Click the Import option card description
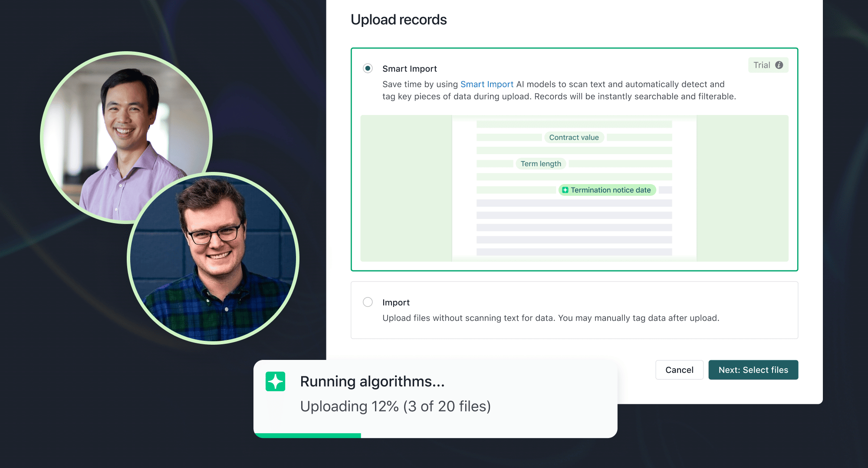This screenshot has height=468, width=868. coord(551,318)
